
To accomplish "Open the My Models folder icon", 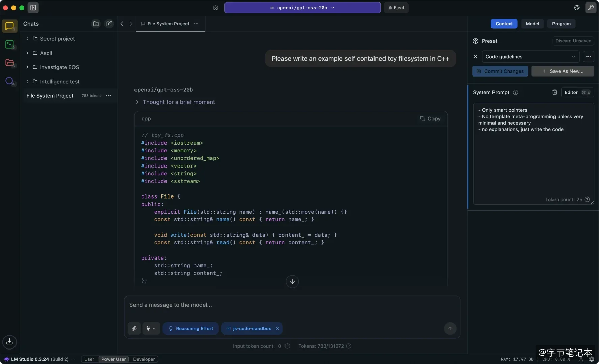I will point(9,63).
